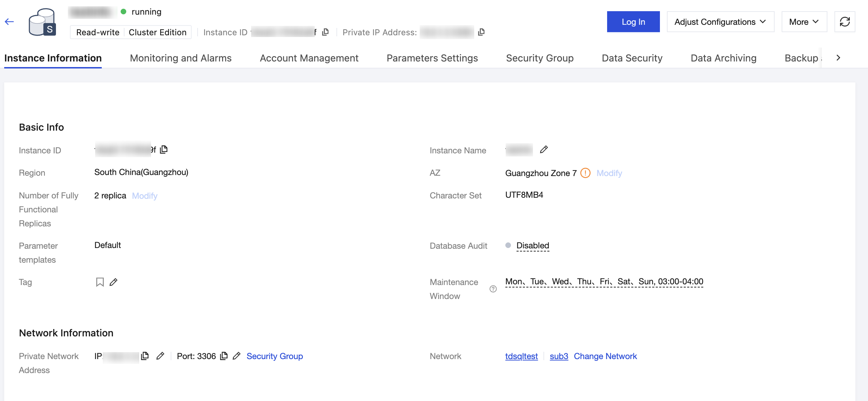Click the Cluster Edition tag
The height and width of the screenshot is (401, 868).
pyautogui.click(x=158, y=32)
